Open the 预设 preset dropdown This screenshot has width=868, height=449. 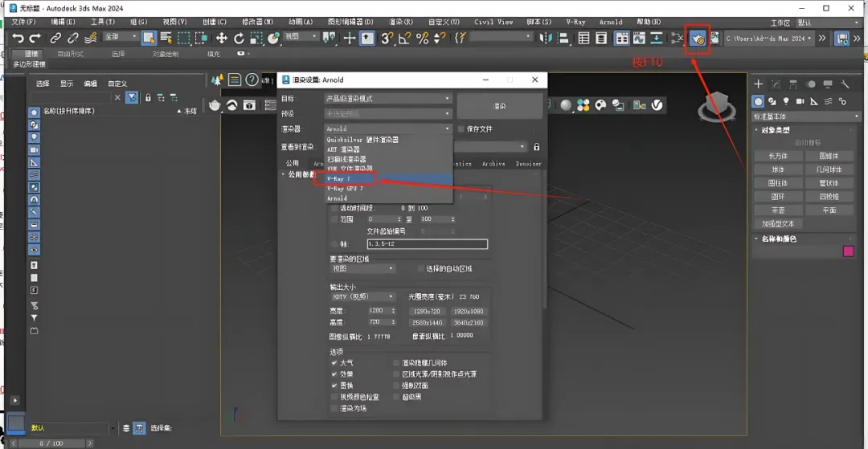point(388,113)
